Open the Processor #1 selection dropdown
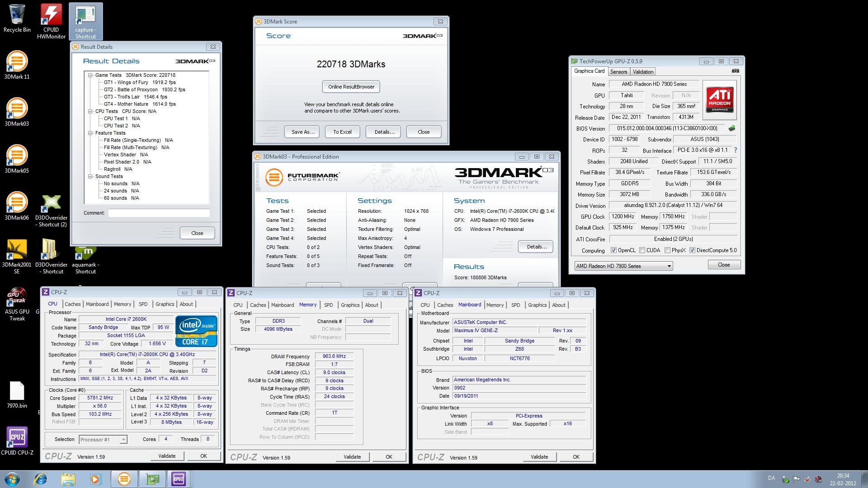This screenshot has width=868, height=488. [103, 439]
